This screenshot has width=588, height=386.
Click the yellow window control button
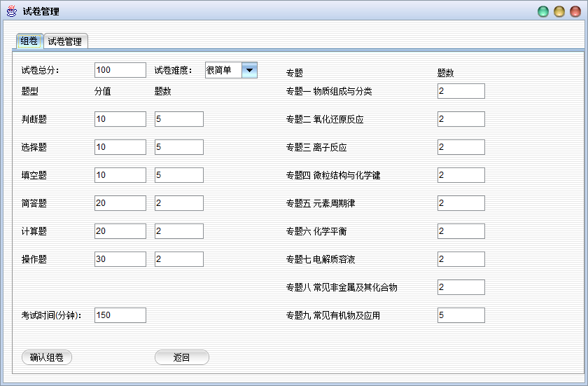coord(559,11)
